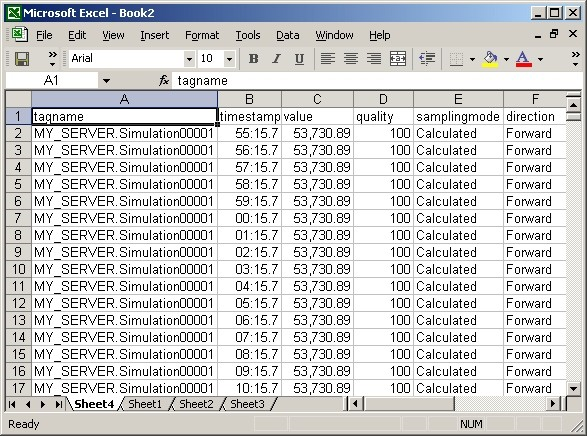Screen dimensions: 587x436
Task: Select column C header
Action: [317, 99]
